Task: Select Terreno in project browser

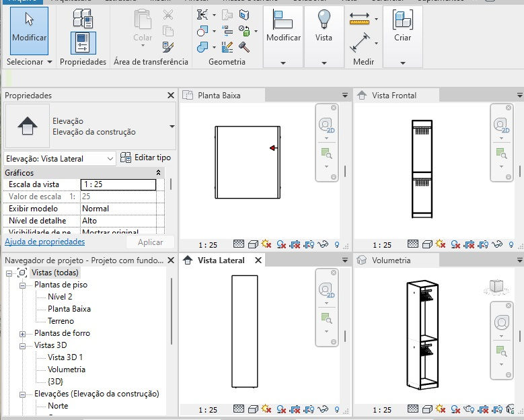Action: point(61,320)
